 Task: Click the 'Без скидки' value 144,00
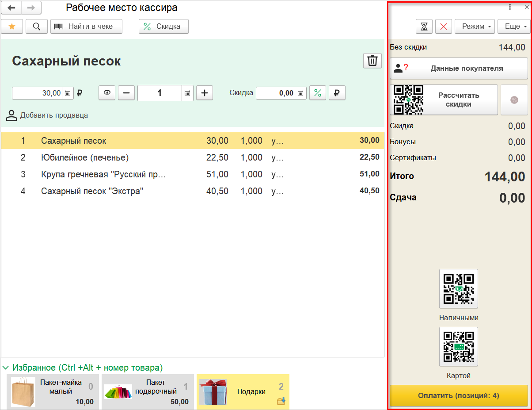(512, 47)
